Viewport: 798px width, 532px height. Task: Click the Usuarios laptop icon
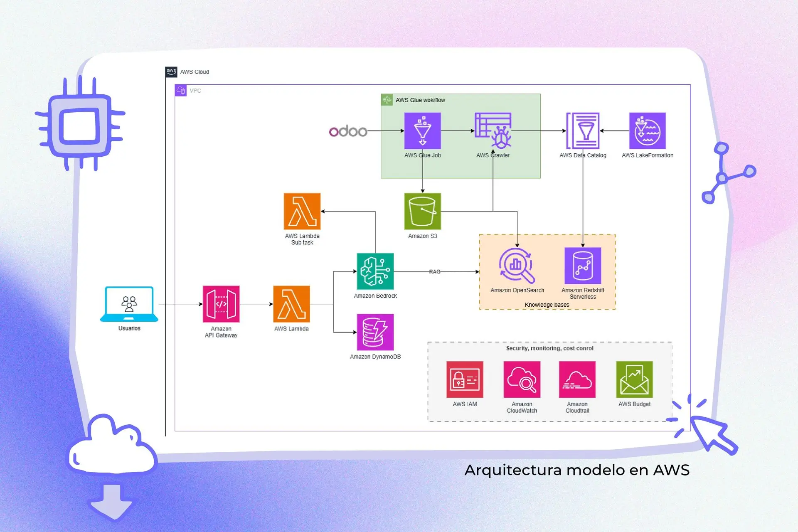tap(129, 304)
